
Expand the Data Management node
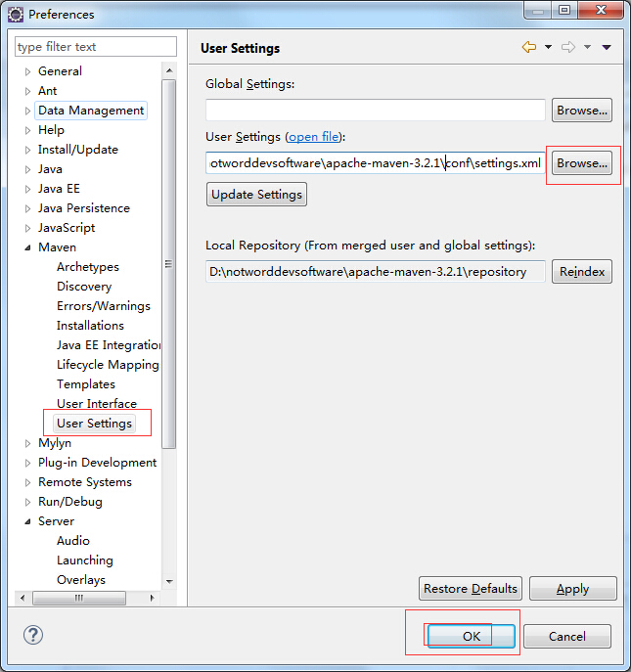click(x=27, y=111)
